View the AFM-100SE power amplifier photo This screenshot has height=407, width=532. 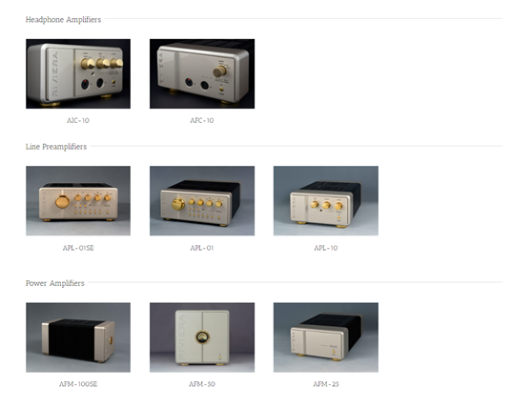click(x=78, y=337)
